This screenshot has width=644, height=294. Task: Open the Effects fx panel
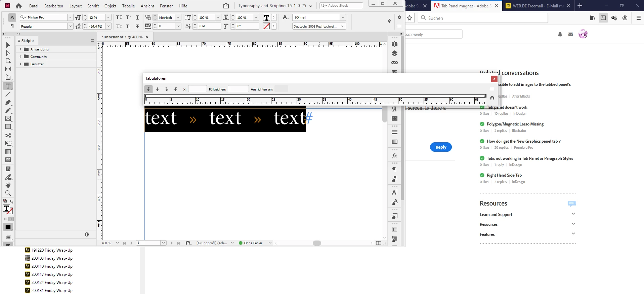point(394,155)
